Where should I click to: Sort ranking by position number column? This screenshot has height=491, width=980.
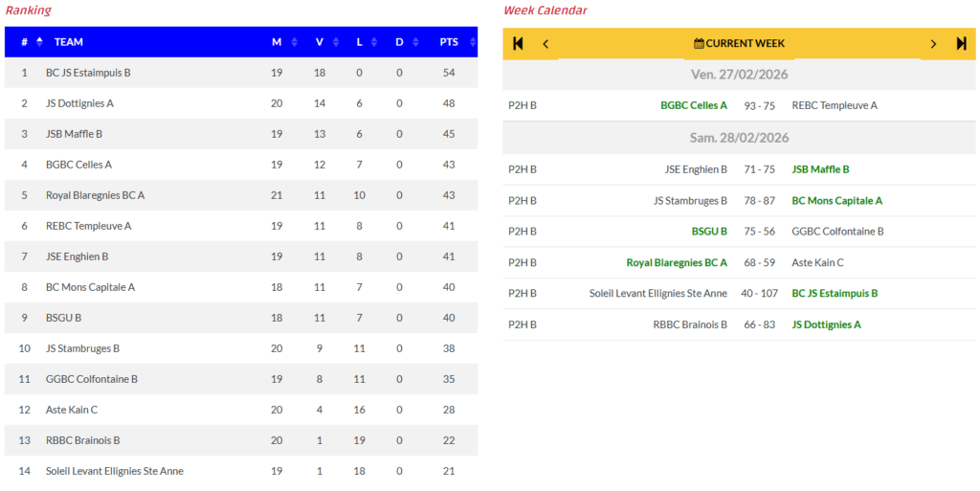pos(24,42)
